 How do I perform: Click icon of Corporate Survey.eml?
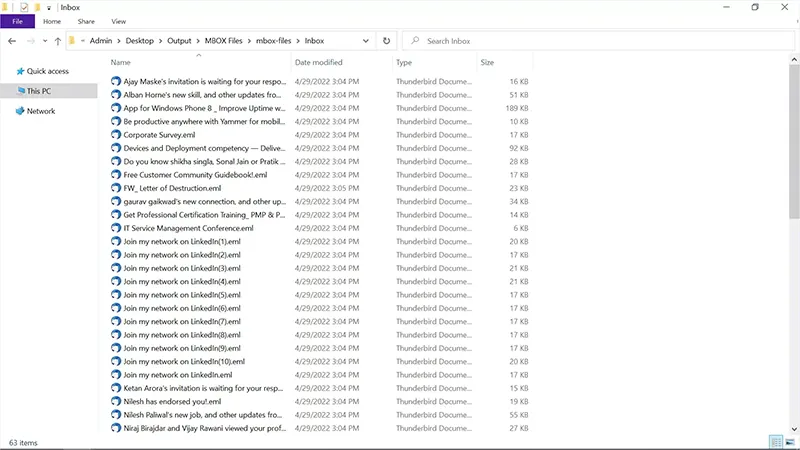click(116, 135)
